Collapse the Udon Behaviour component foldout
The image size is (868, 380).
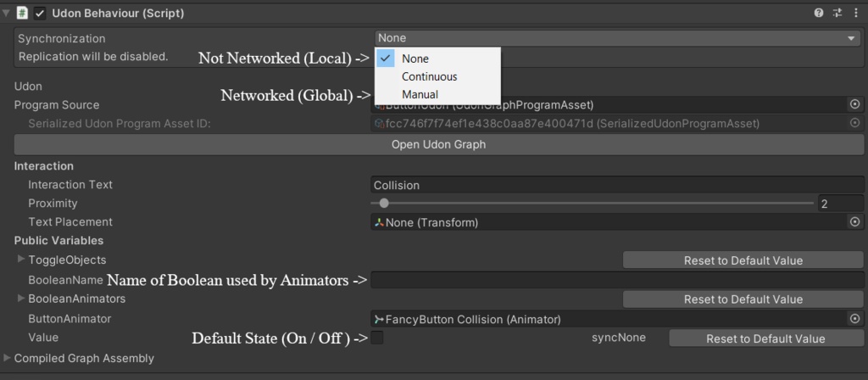(7, 13)
